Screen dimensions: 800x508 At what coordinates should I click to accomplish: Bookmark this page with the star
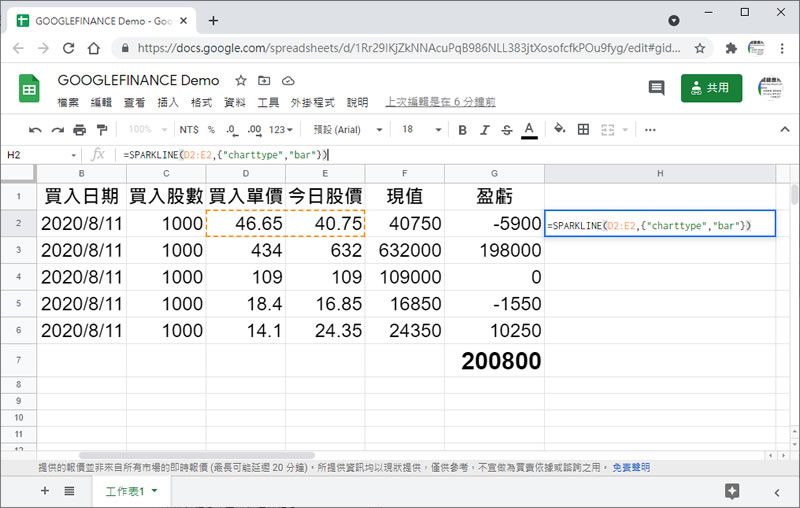click(699, 48)
